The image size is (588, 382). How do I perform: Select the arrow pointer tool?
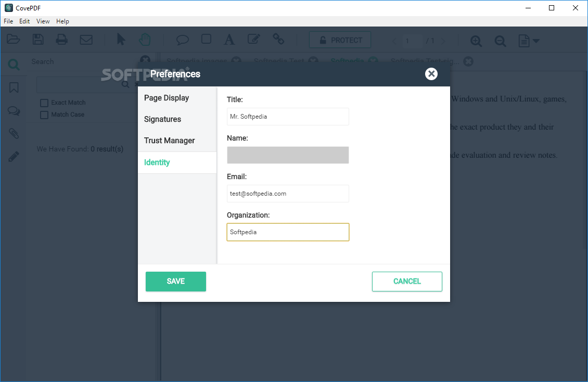[x=121, y=40]
